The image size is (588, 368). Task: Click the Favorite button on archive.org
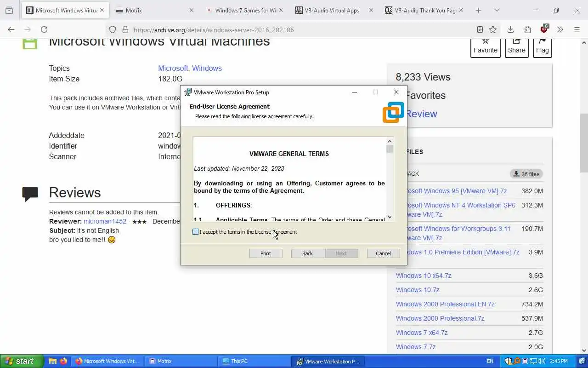(x=485, y=48)
